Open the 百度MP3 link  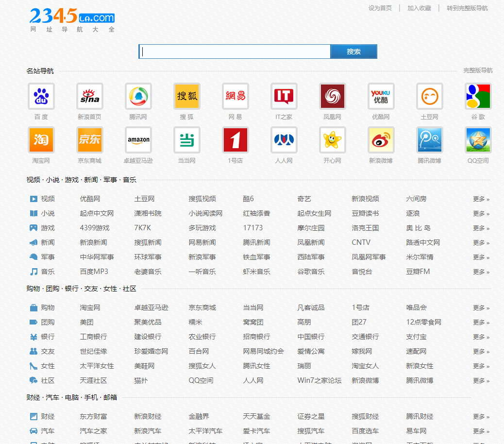point(94,272)
